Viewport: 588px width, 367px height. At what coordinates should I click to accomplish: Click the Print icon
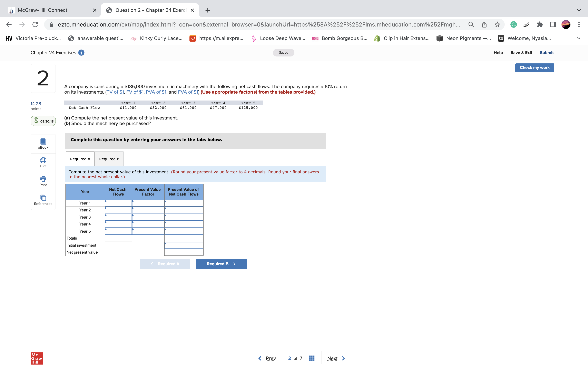[x=43, y=179]
